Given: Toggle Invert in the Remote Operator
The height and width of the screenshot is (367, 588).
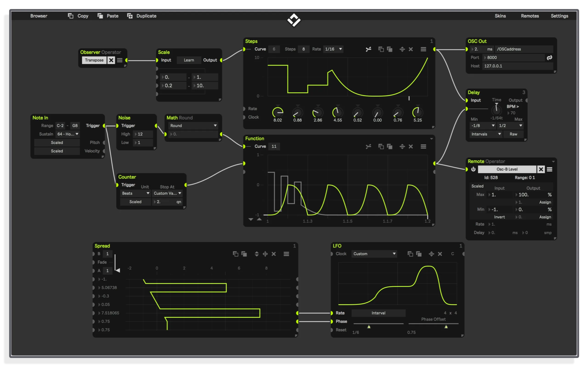Looking at the screenshot, I should pyautogui.click(x=499, y=217).
